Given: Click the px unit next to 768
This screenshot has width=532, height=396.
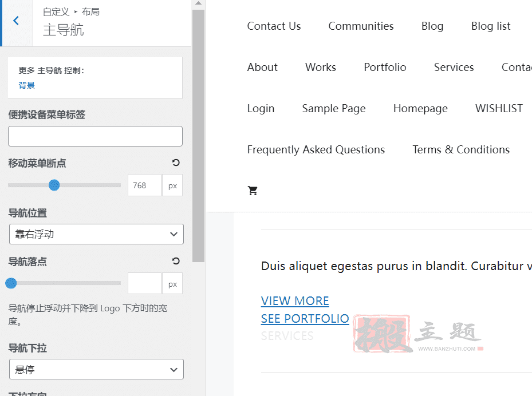Looking at the screenshot, I should [172, 185].
